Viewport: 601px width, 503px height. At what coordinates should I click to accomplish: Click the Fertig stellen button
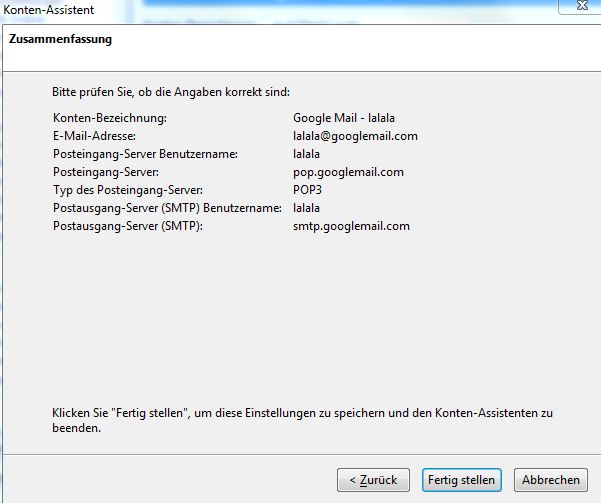[461, 480]
